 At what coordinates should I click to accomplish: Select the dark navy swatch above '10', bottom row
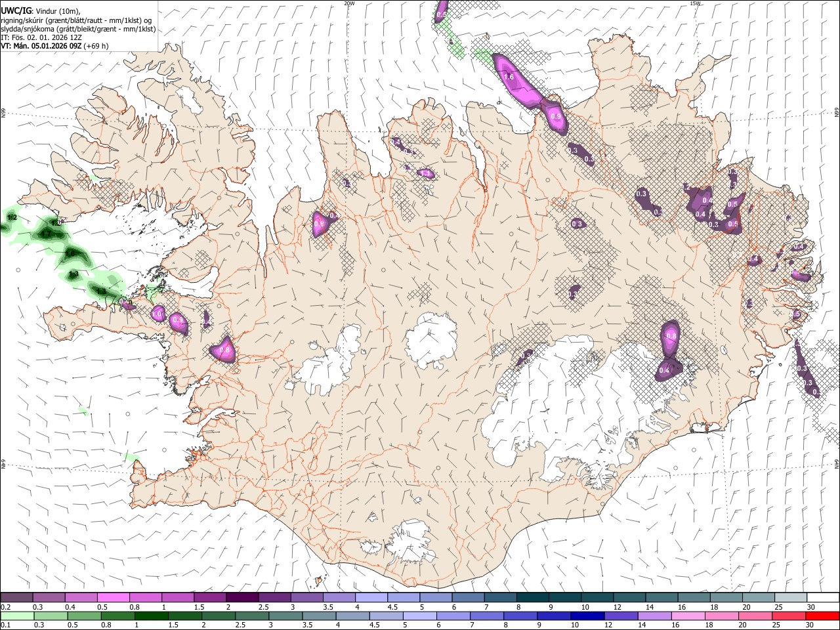(x=587, y=616)
